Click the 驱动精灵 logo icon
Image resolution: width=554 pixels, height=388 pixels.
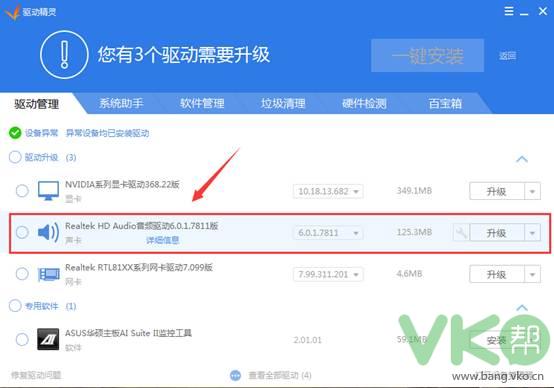click(x=12, y=12)
